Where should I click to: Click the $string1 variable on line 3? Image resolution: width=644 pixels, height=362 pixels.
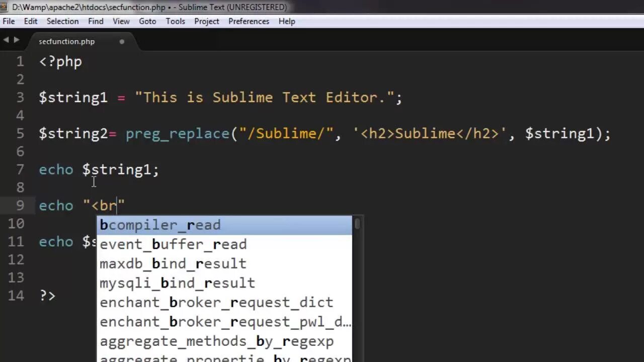(73, 98)
